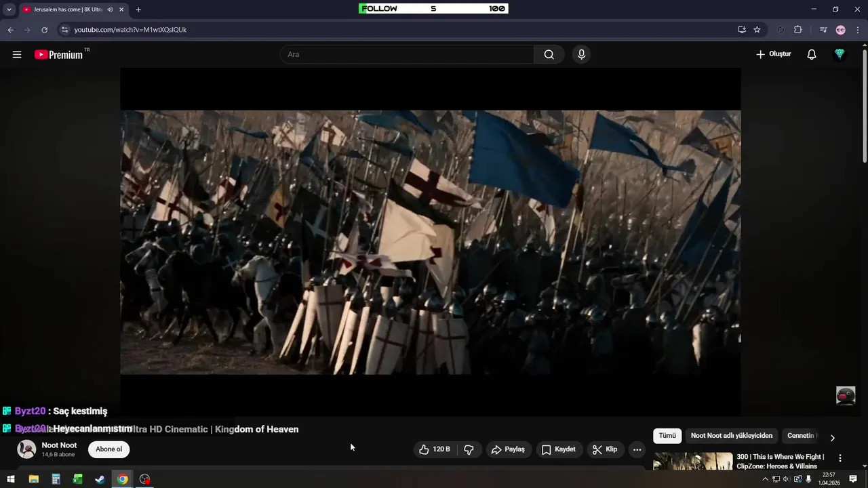Open network status tray icon

pyautogui.click(x=776, y=479)
